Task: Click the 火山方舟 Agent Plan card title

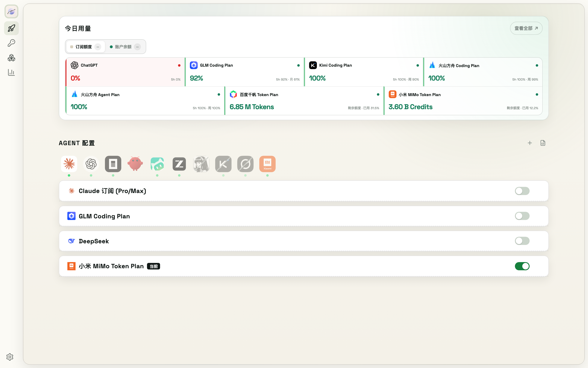Action: [x=100, y=95]
